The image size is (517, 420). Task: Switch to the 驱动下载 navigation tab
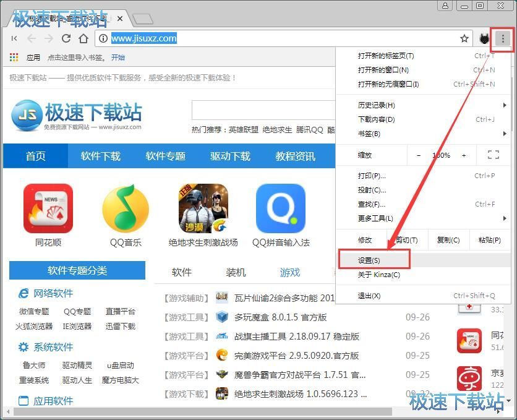click(230, 156)
